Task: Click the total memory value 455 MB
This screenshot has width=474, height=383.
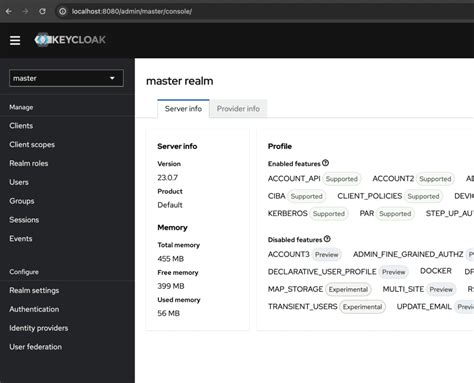Action: [171, 259]
